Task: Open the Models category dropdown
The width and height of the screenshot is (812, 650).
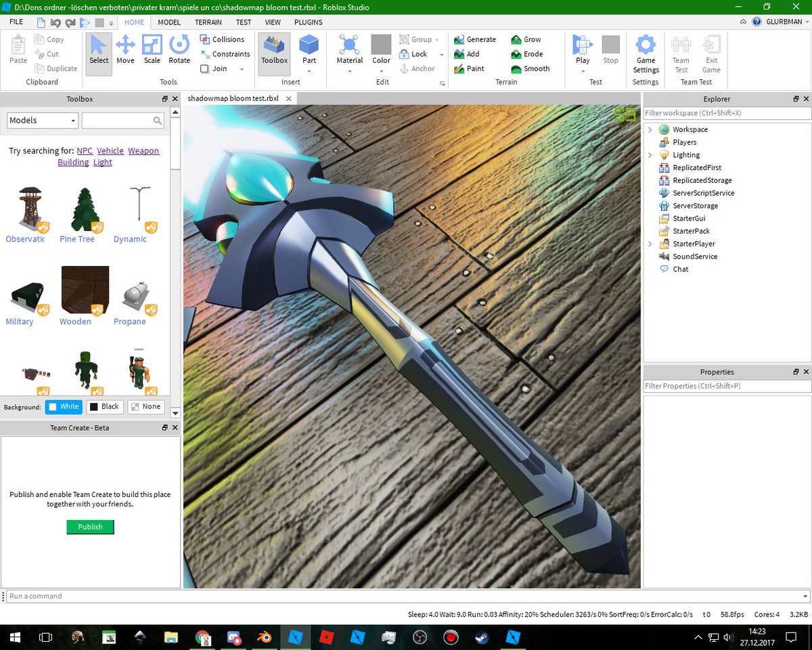Action: pyautogui.click(x=43, y=121)
